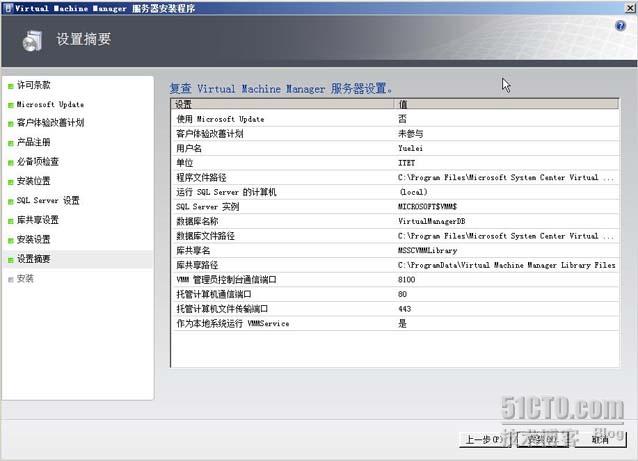Select the 运行 SQL Server 的计算机 row
The width and height of the screenshot is (638, 461).
coord(395,192)
